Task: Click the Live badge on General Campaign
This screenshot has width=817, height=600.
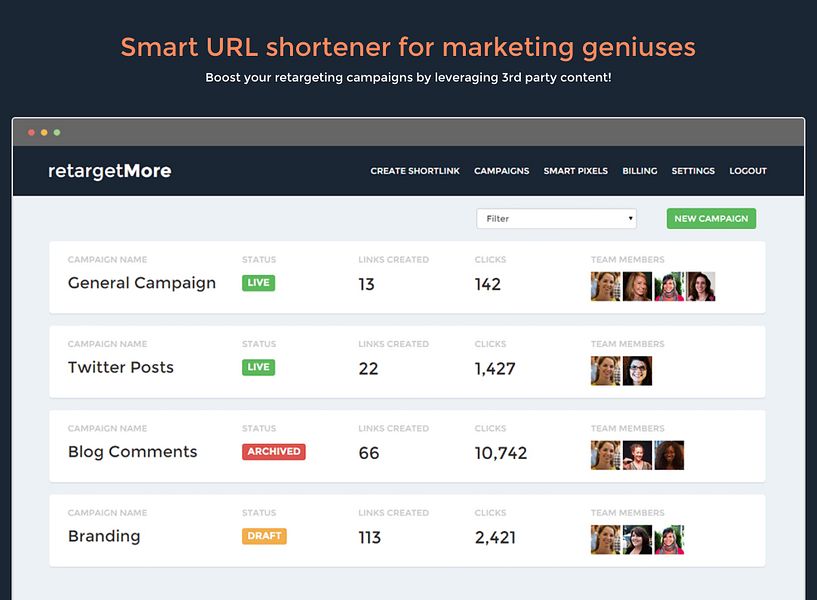Action: tap(258, 283)
